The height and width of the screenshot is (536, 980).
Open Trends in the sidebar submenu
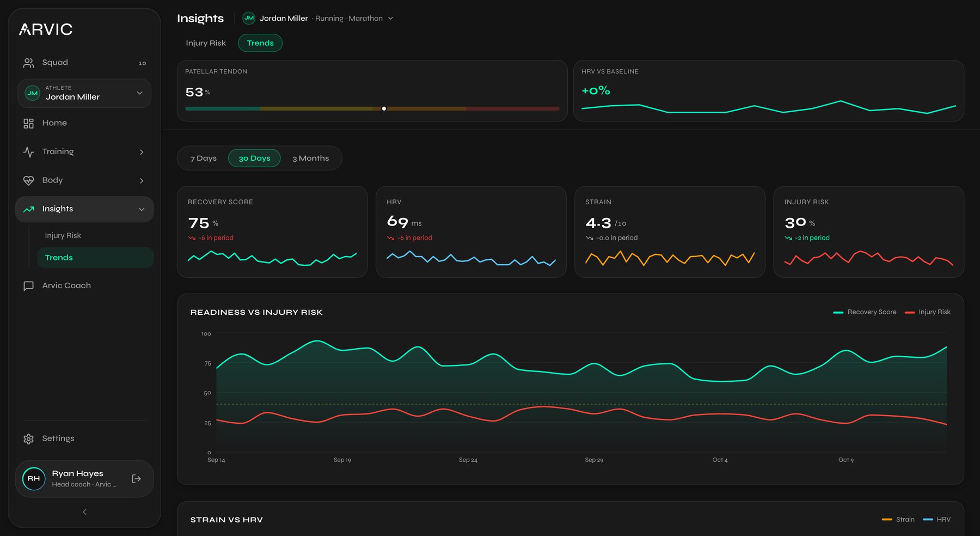95,258
